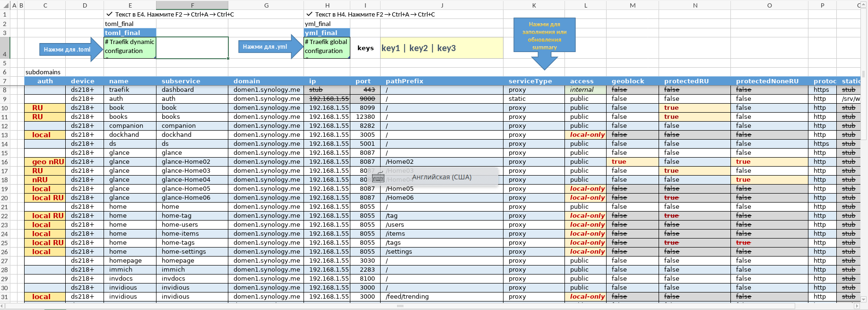
Task: Click the 'Английская (США)' language label
Action: point(442,177)
